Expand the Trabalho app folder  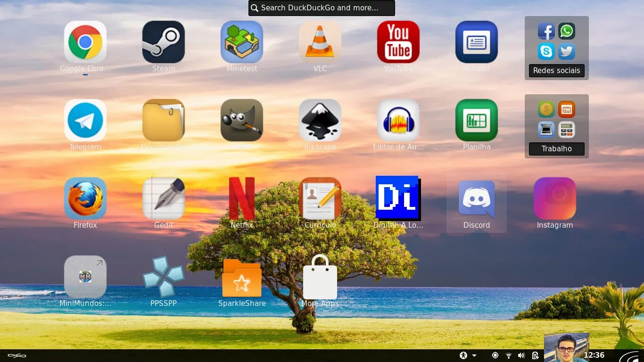coord(557,126)
